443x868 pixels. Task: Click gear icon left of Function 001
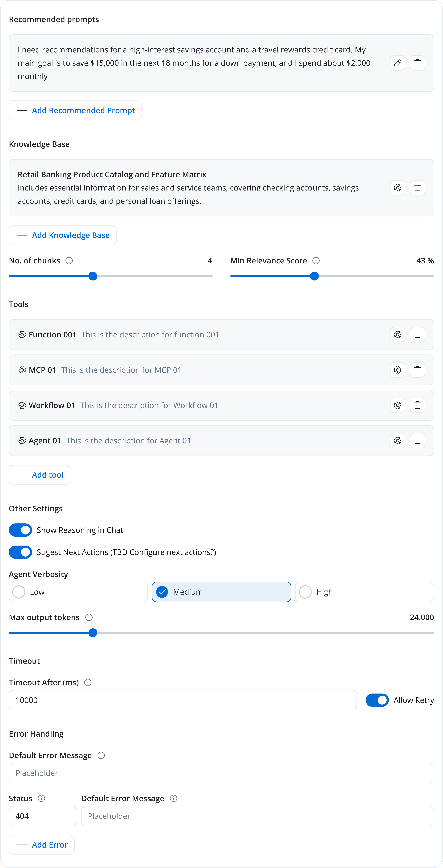(22, 335)
